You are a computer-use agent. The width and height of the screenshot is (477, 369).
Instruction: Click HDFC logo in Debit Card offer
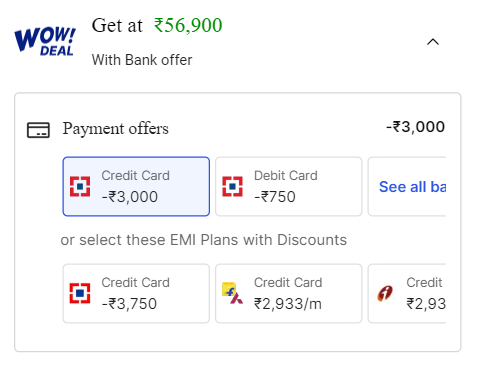coord(232,186)
